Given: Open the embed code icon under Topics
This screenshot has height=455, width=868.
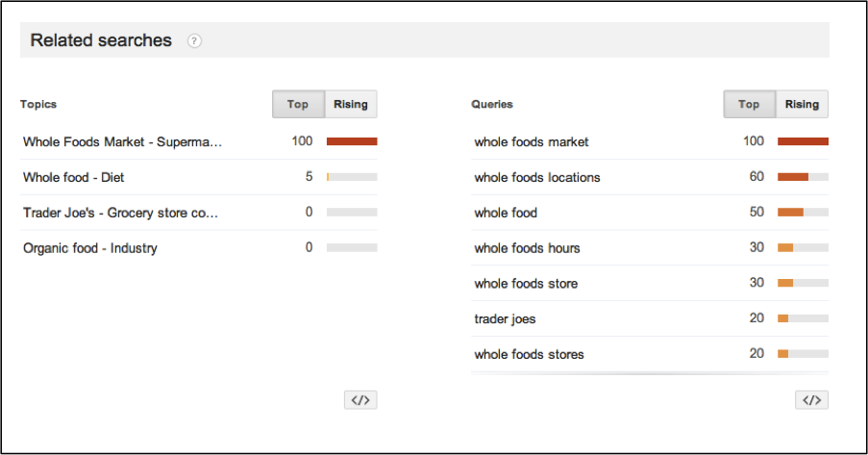Looking at the screenshot, I should [360, 399].
